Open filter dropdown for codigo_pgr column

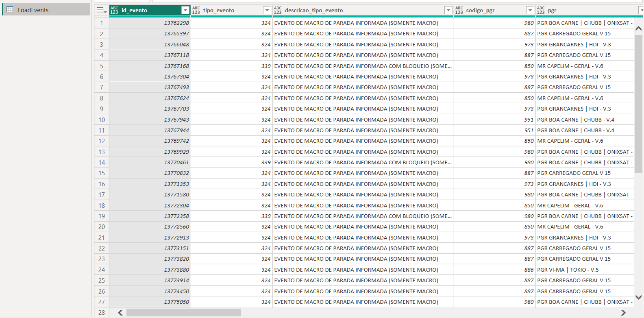530,10
